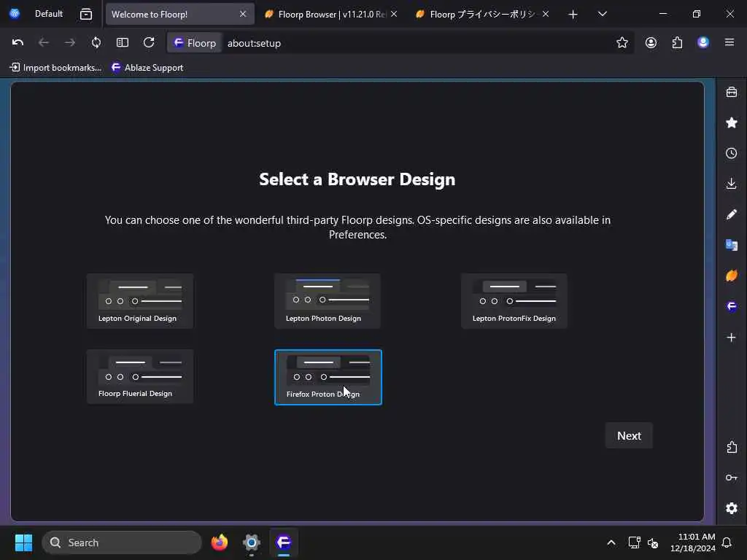
Task: Click Floorp icon in taskbar
Action: click(284, 542)
